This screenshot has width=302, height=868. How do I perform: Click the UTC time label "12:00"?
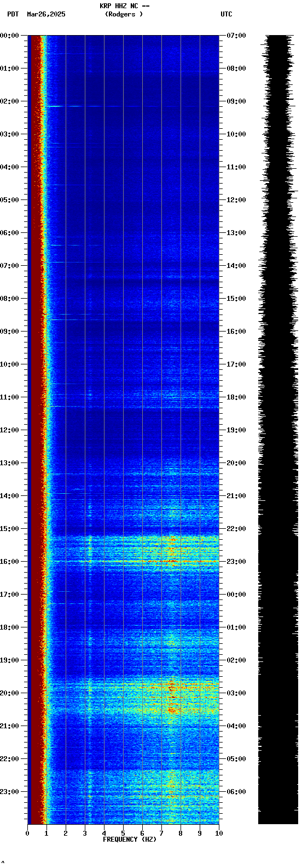[x=236, y=200]
